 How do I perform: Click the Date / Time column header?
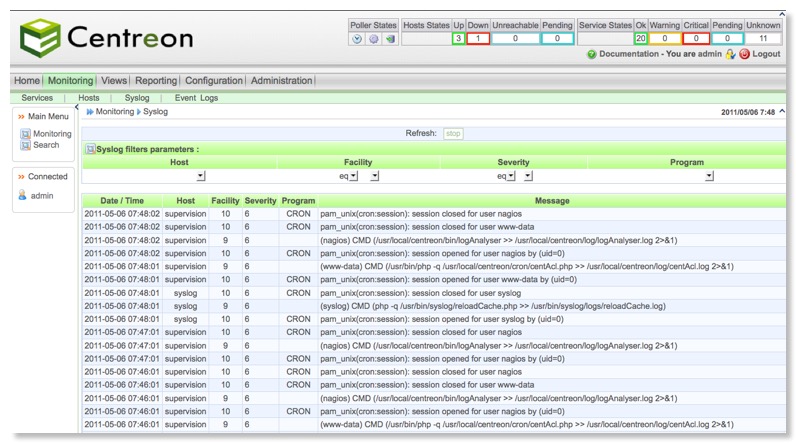[122, 201]
